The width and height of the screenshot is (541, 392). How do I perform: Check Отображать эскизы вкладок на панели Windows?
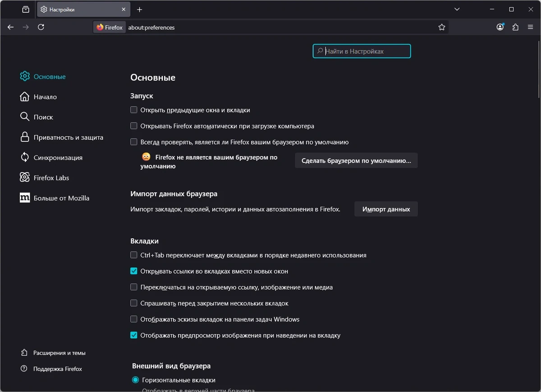tap(134, 319)
